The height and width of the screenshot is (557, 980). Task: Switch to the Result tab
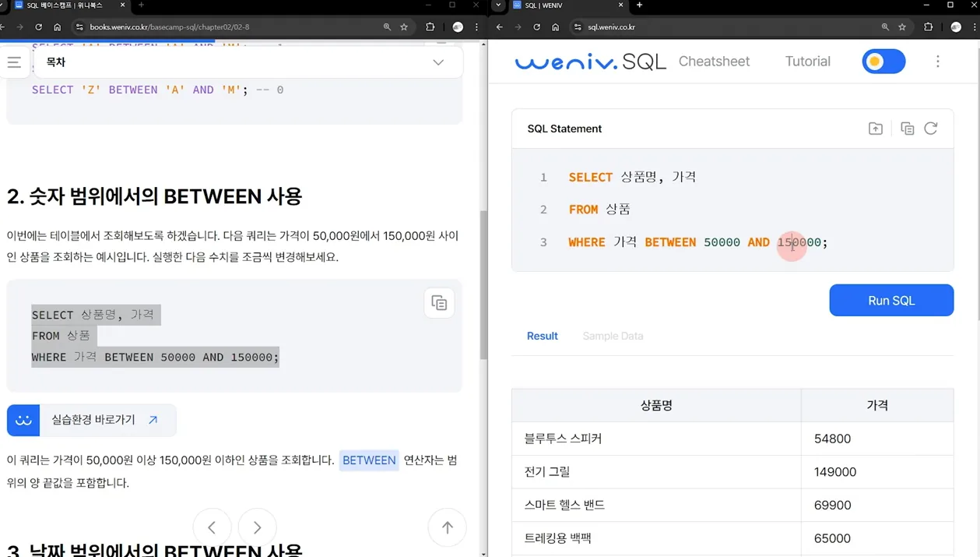click(542, 336)
